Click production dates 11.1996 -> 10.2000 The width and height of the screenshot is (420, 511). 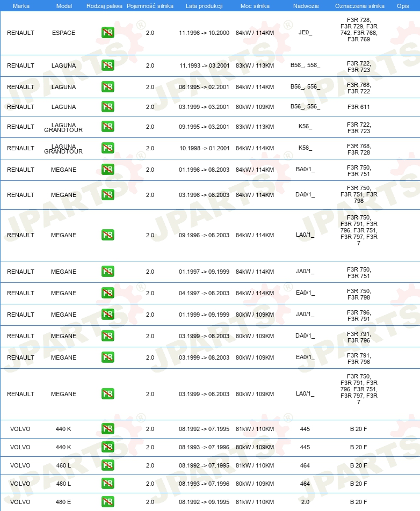tap(204, 33)
